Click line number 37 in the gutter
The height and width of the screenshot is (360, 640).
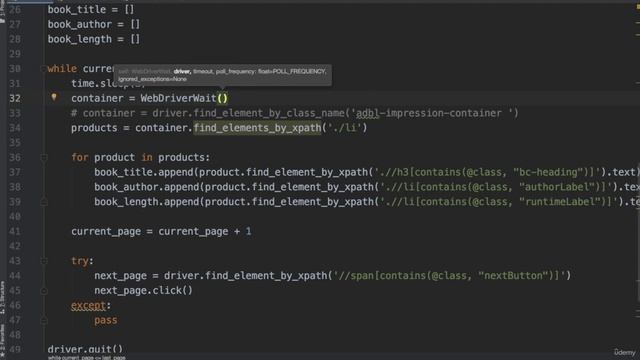click(15, 172)
